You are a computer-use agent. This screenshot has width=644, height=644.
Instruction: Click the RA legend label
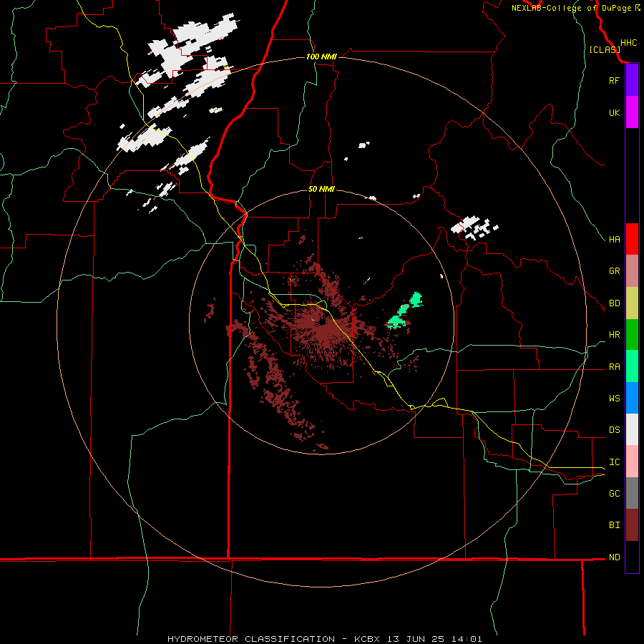614,367
